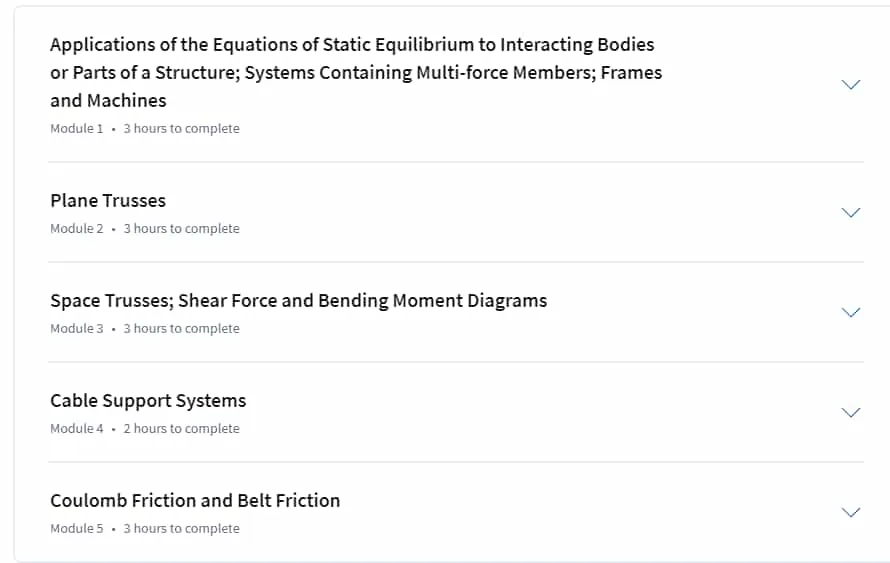The width and height of the screenshot is (890, 563).
Task: Open the Applications of Static Equilibrium module title
Action: point(356,73)
